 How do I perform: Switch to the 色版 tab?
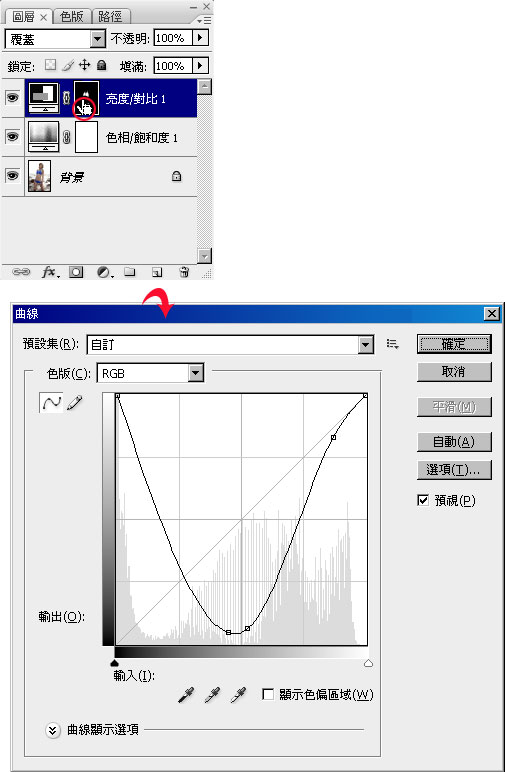point(71,17)
